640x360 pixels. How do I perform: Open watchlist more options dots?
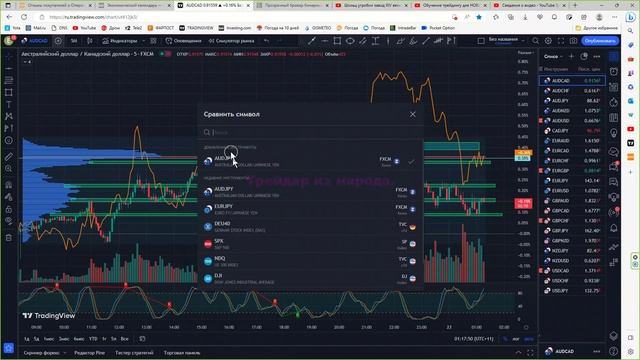pyautogui.click(x=597, y=56)
